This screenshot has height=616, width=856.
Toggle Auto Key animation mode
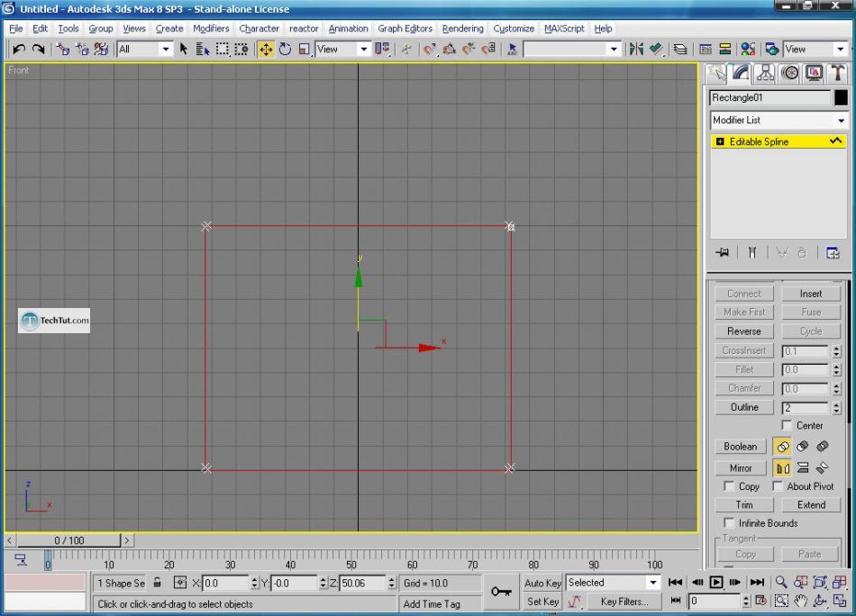point(542,583)
